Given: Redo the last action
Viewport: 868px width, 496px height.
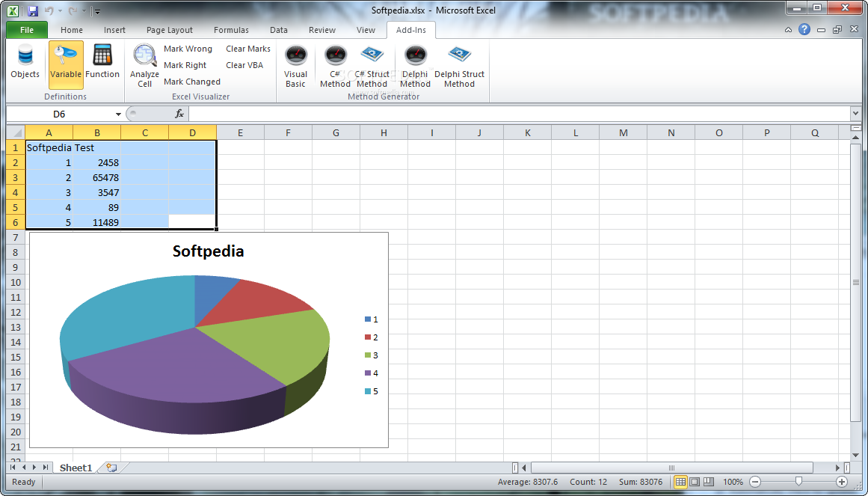Looking at the screenshot, I should pyautogui.click(x=73, y=10).
